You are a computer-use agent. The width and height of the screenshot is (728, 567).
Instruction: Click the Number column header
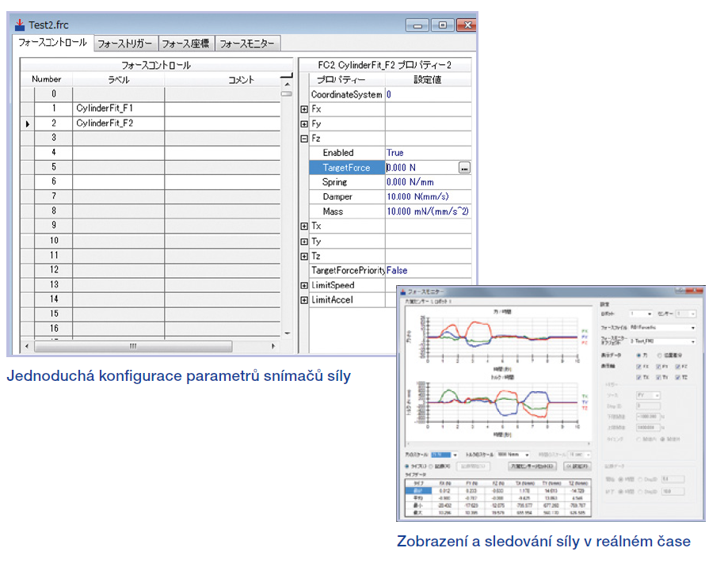coord(47,79)
